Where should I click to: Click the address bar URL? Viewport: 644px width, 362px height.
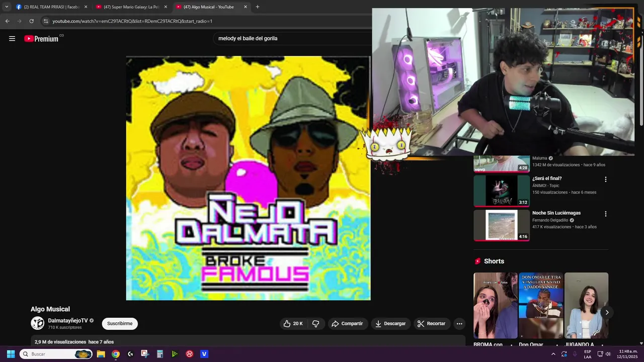(132, 21)
